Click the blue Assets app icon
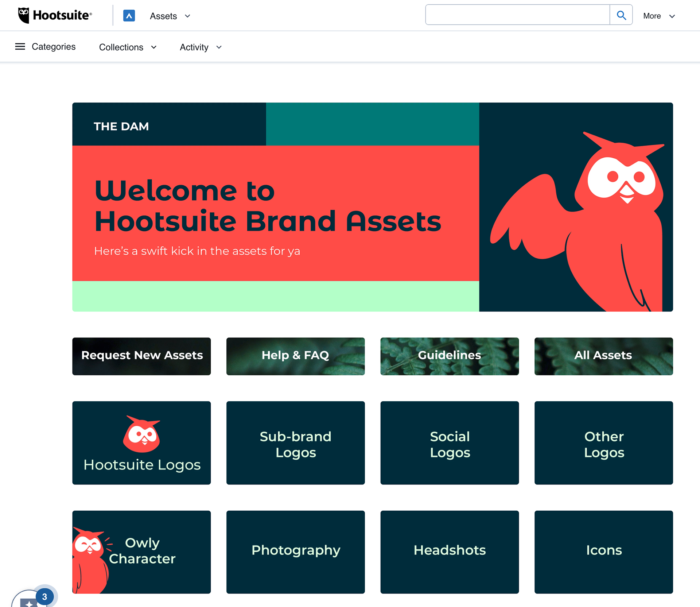Screen dimensions: 700x607 click(129, 16)
